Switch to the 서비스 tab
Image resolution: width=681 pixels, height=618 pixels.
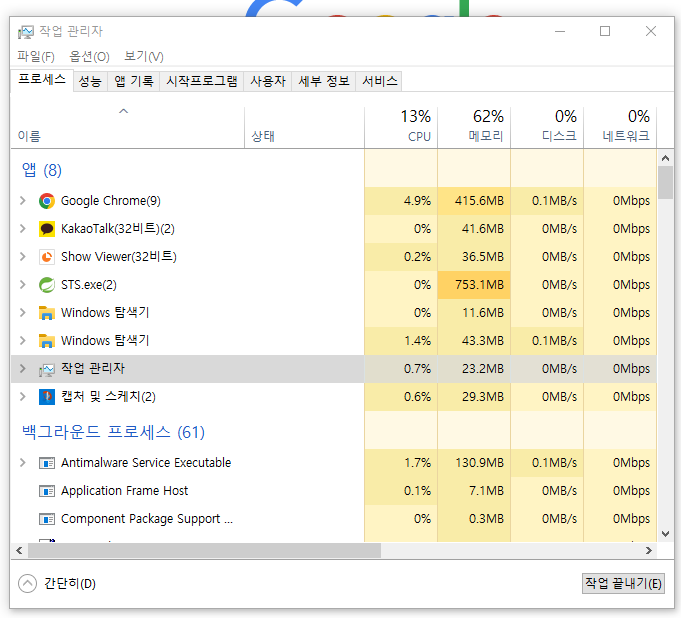(379, 81)
